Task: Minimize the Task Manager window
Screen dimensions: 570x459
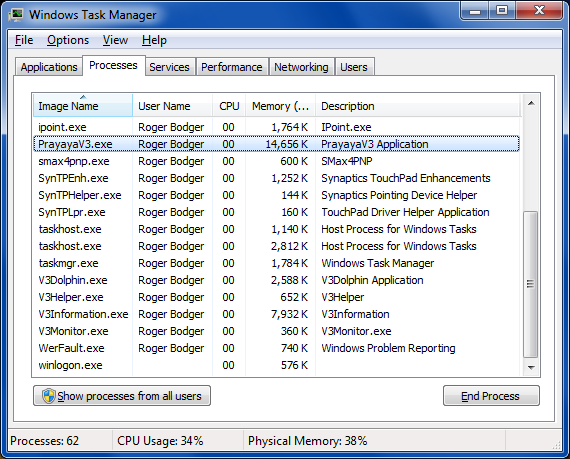Action: click(x=475, y=11)
